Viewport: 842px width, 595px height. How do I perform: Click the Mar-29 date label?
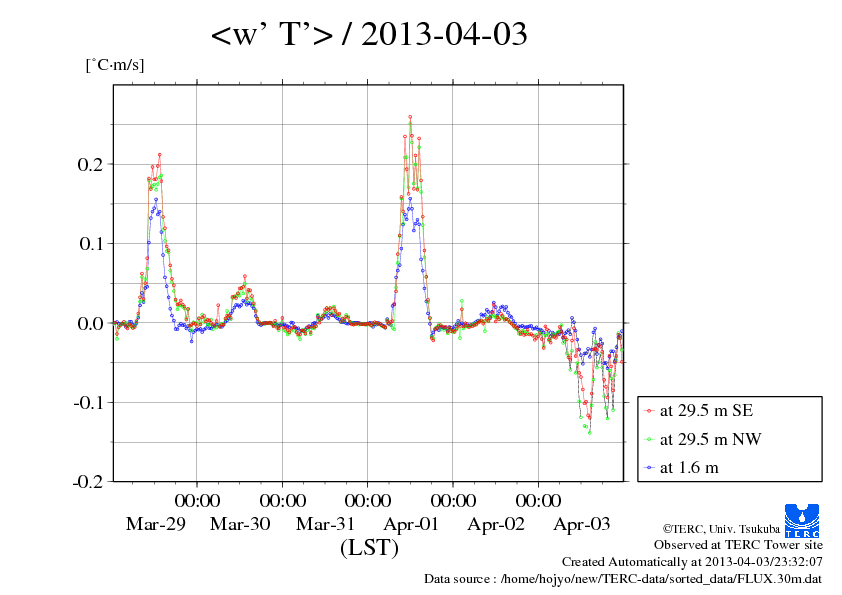tap(154, 523)
